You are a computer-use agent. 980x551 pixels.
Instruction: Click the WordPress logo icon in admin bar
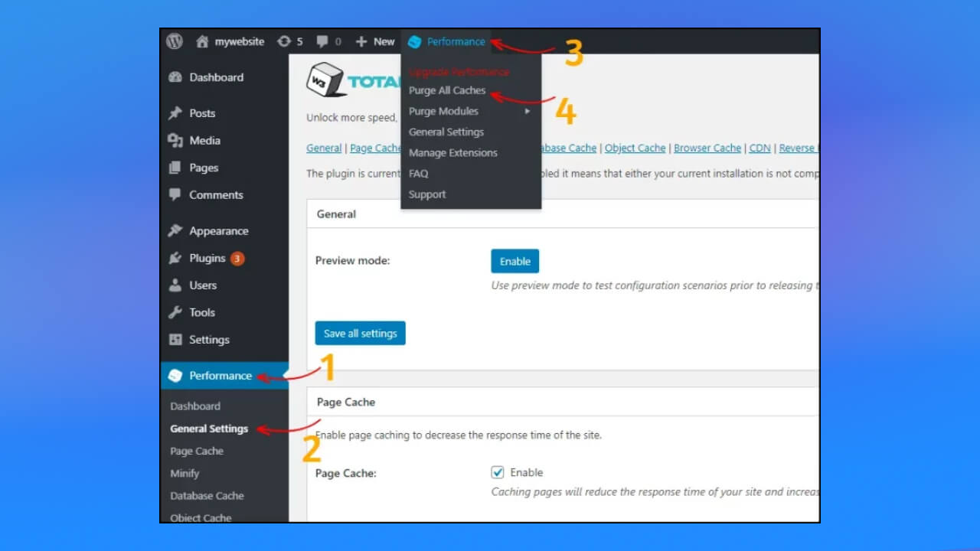coord(175,41)
